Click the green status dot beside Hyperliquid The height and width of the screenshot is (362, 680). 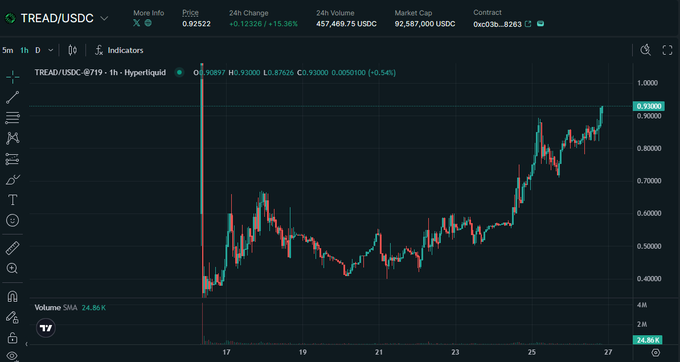179,72
